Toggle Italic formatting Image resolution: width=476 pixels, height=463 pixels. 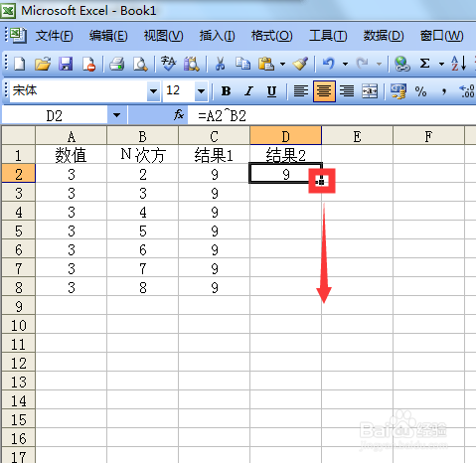248,90
